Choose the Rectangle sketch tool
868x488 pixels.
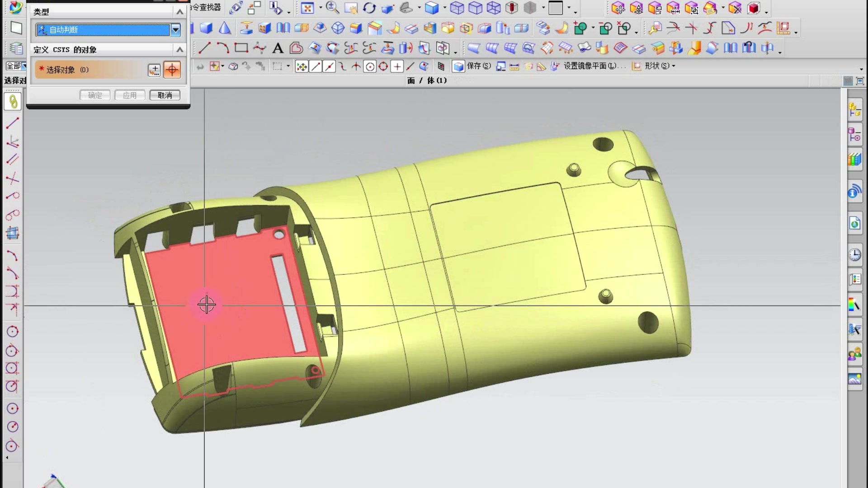(241, 48)
